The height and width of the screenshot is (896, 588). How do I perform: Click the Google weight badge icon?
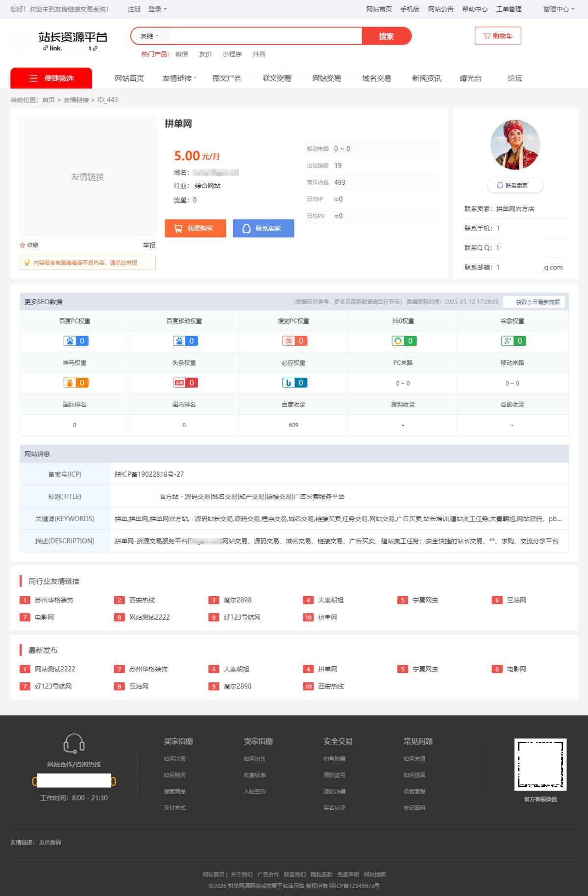(x=513, y=341)
